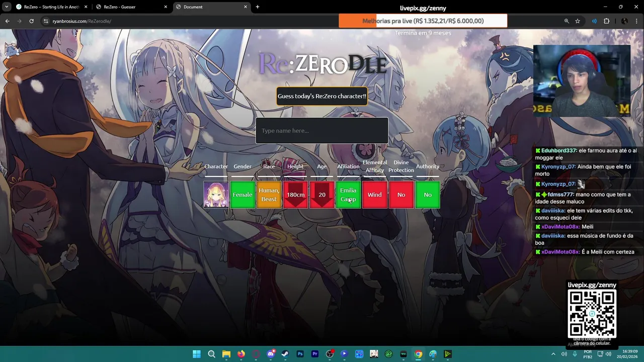Image resolution: width=644 pixels, height=362 pixels.
Task: Launch Firefox from the taskbar
Action: point(241,354)
